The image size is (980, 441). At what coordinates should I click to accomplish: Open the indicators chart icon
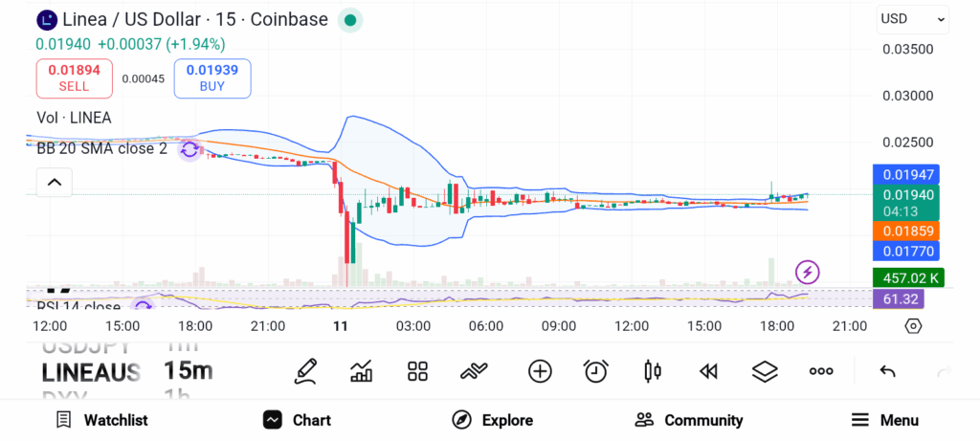(362, 371)
